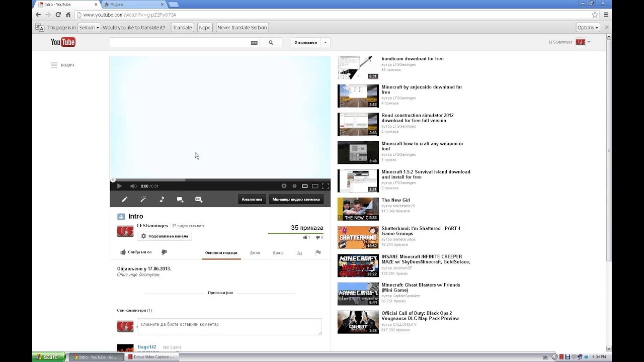The image size is (644, 362).
Task: Open the dropdown arrow beside Отпремање
Action: (x=326, y=43)
